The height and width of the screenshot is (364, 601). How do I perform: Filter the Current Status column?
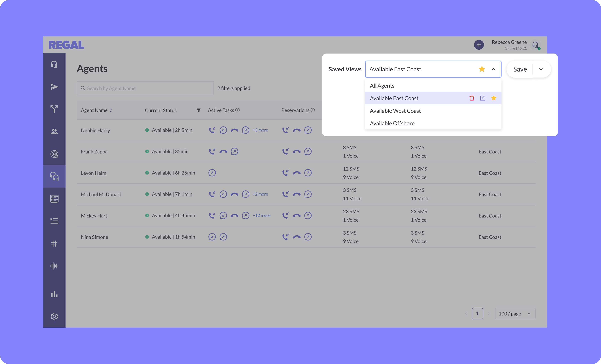click(198, 110)
